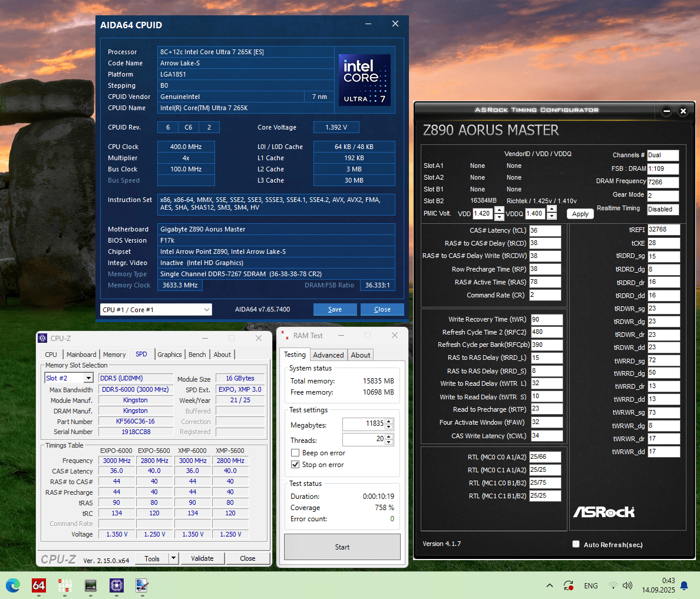This screenshot has height=599, width=700.
Task: Open the CPU-Z Tools dropdown arrow
Action: point(173,558)
